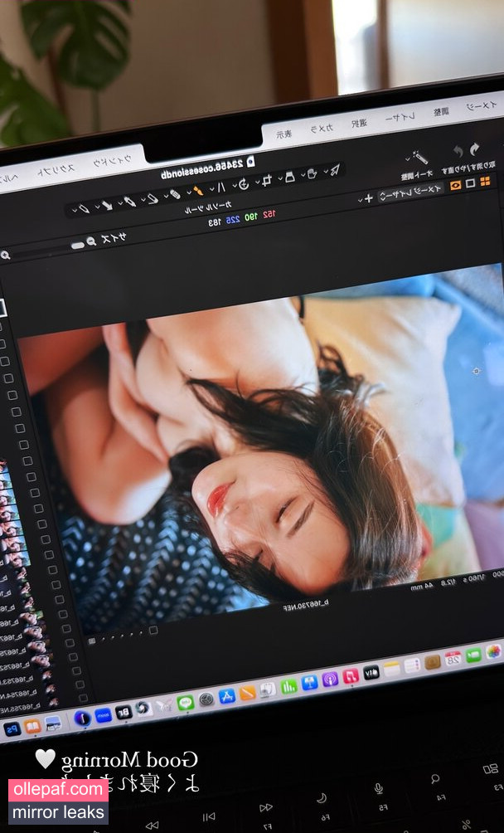Open dropdown arrow beside the Straighten tool
The image size is (504, 833).
tap(235, 185)
